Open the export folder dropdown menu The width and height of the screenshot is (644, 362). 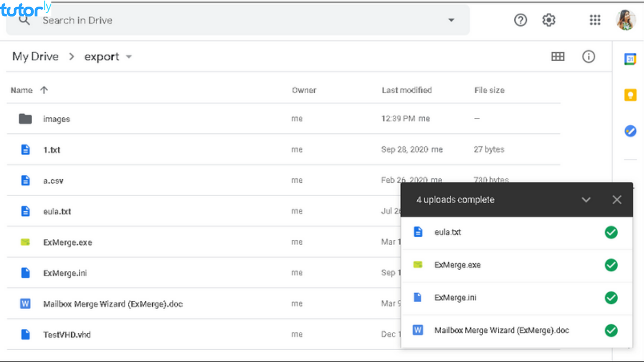[x=129, y=57]
